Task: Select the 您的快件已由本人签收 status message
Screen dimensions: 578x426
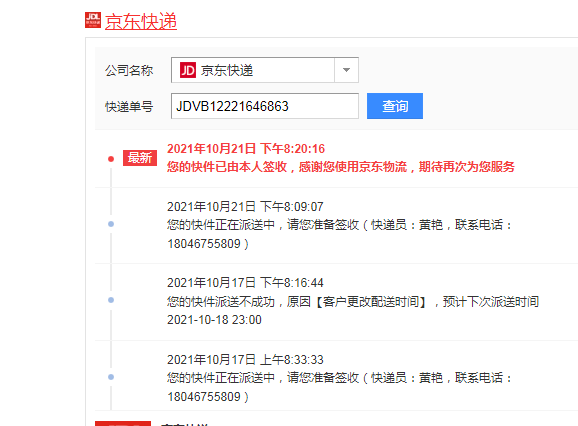Action: pyautogui.click(x=341, y=167)
